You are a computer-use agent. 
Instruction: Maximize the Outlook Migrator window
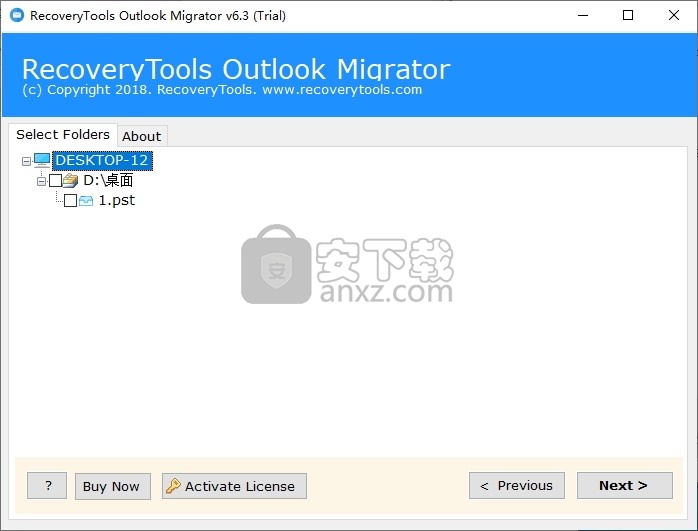(628, 15)
